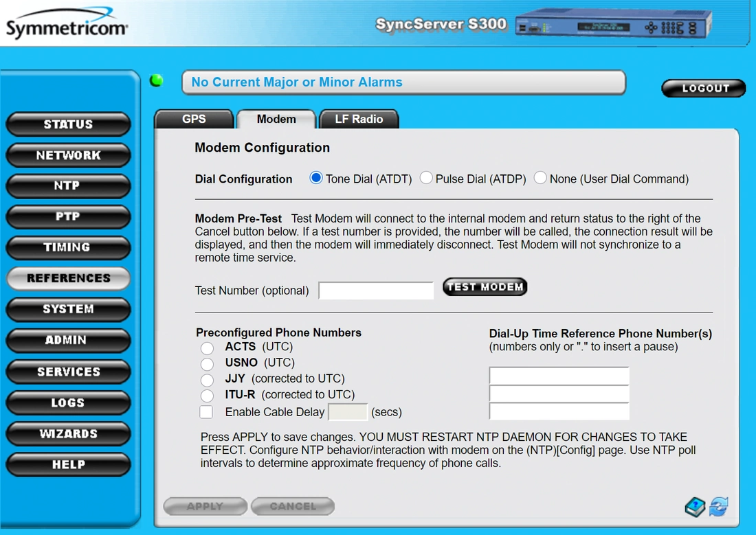This screenshot has height=535, width=756.
Task: Click the LOGOUT button
Action: (x=704, y=88)
